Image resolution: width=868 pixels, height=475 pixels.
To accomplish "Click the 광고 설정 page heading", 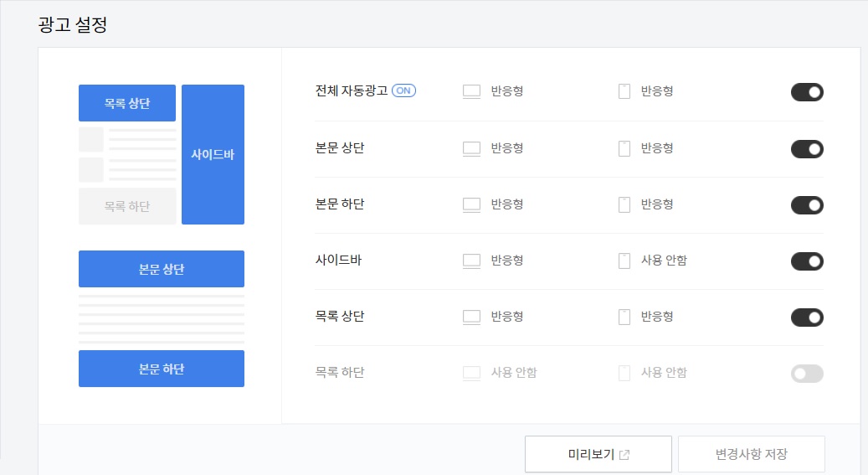I will (x=73, y=24).
